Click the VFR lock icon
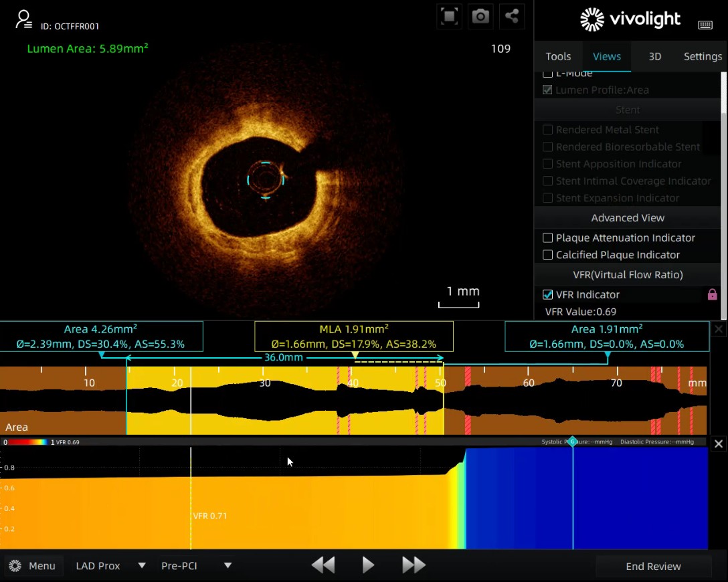Viewport: 728px width, 582px height. click(712, 294)
